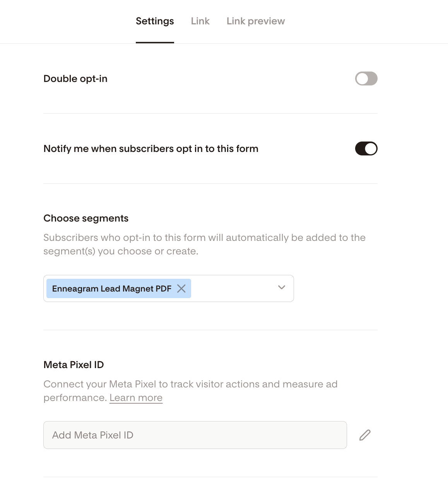Screen dimensions: 448x481
Task: Click the white knob of the notification toggle
Action: pos(371,148)
